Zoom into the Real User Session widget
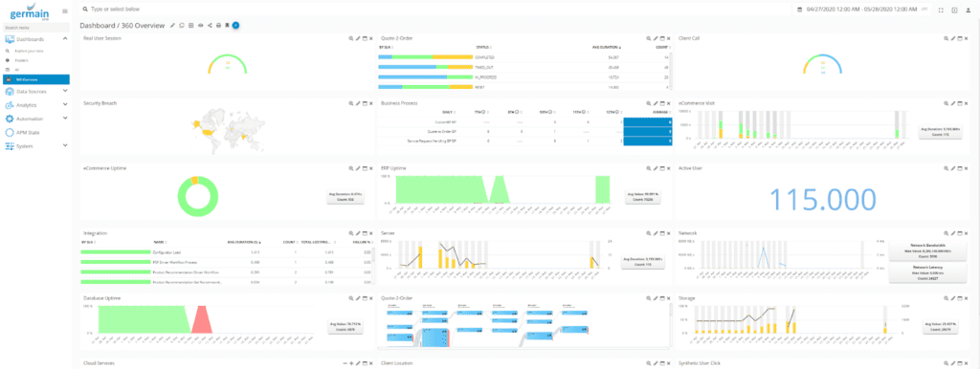 351,38
